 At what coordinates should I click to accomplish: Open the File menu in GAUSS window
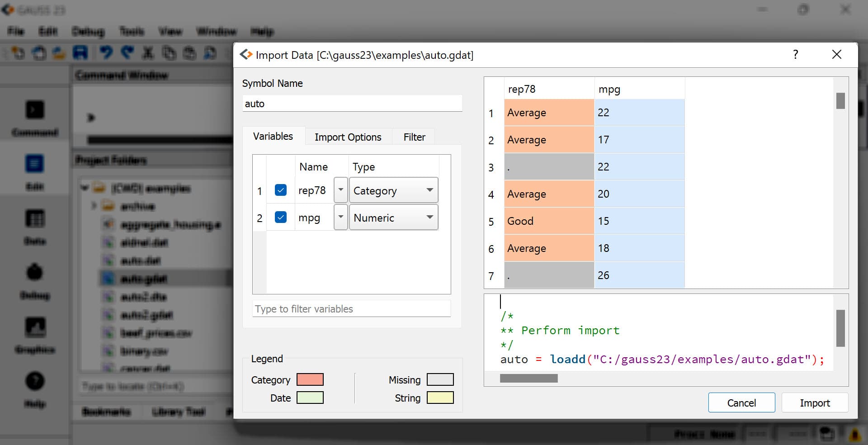coord(16,31)
